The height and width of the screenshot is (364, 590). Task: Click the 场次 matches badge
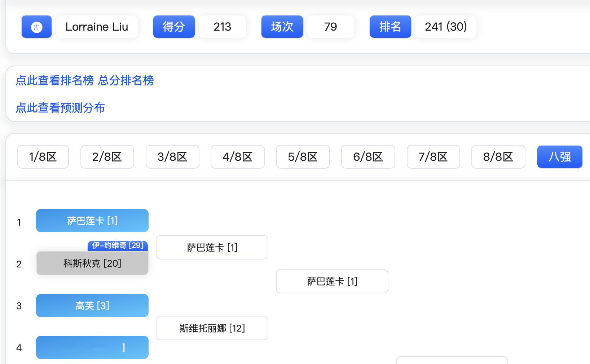pos(282,26)
